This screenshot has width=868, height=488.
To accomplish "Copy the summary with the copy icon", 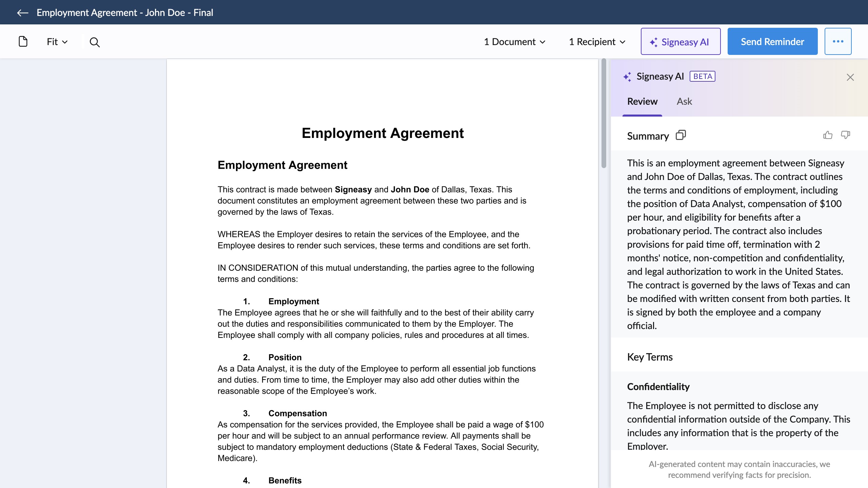I will [x=680, y=135].
